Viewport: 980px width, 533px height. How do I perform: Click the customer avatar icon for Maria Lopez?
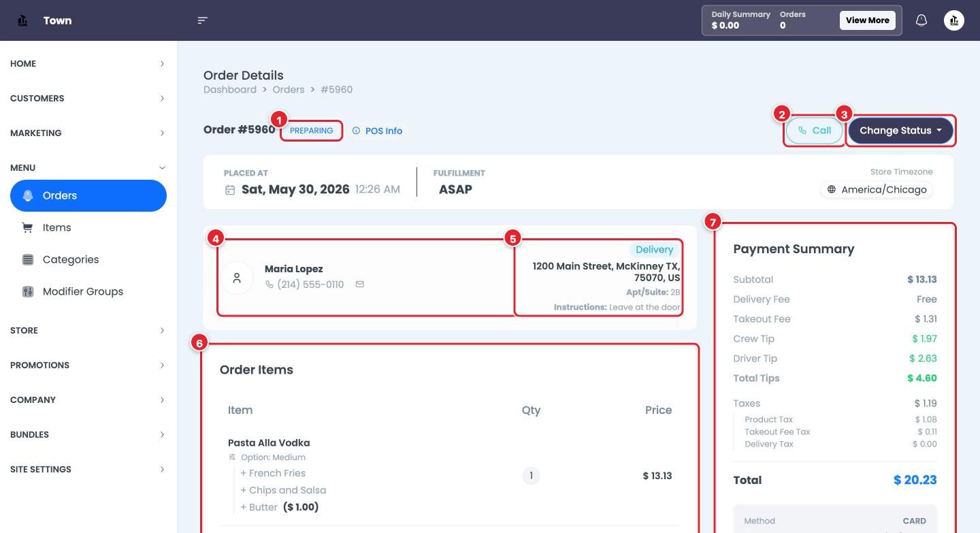pos(237,277)
